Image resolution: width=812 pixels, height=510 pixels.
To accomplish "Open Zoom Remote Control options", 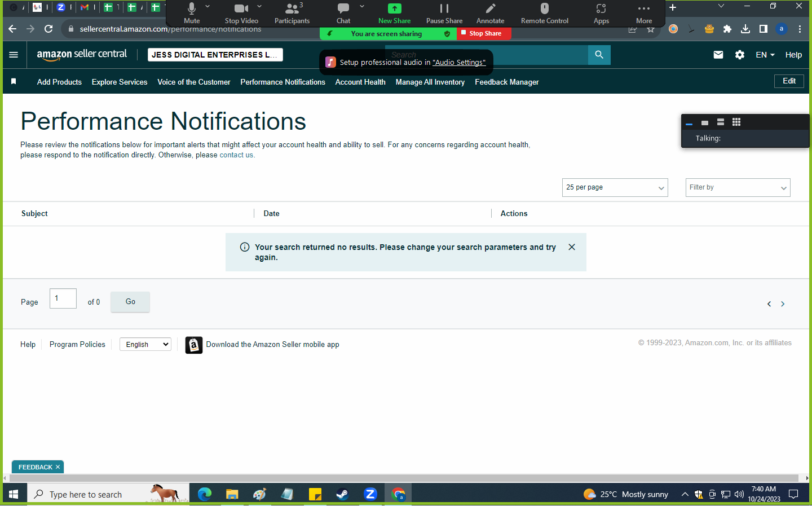I will tap(545, 13).
